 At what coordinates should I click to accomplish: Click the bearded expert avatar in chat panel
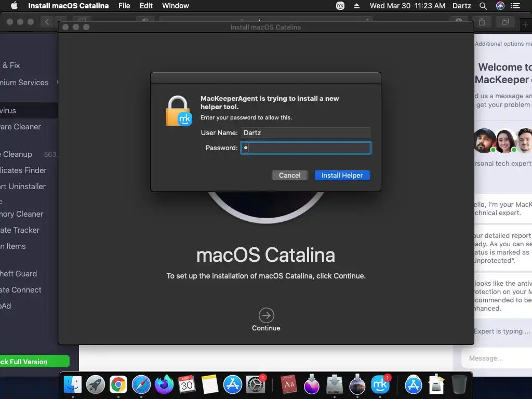pyautogui.click(x=485, y=140)
